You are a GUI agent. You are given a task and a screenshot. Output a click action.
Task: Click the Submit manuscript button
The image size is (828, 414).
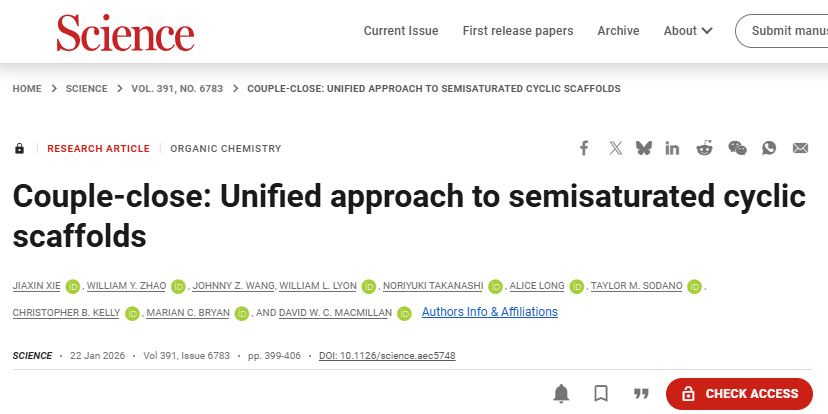tap(785, 31)
